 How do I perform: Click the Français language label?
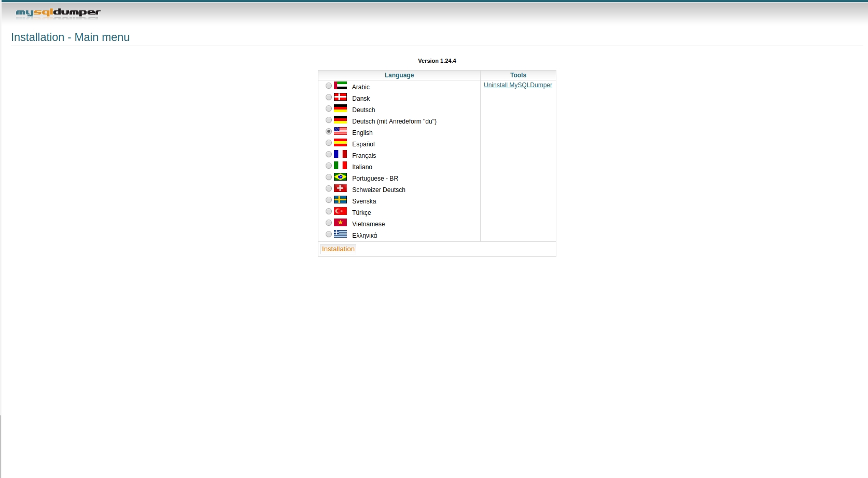click(364, 156)
